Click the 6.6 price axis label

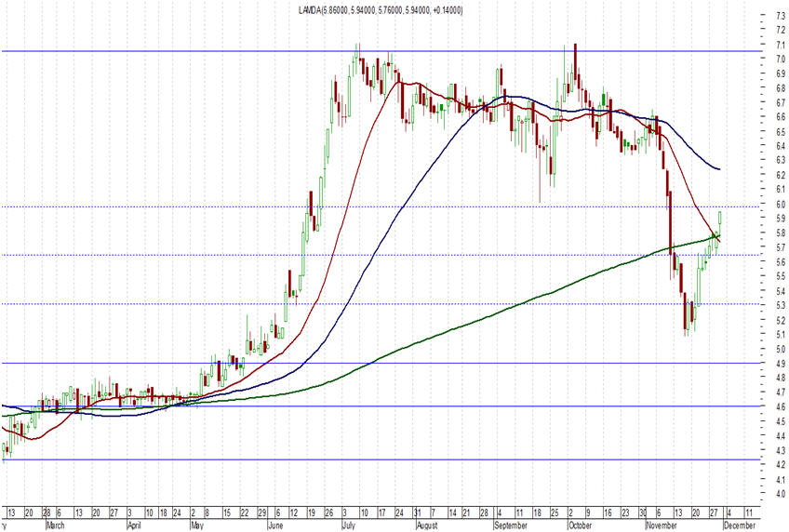pyautogui.click(x=781, y=117)
